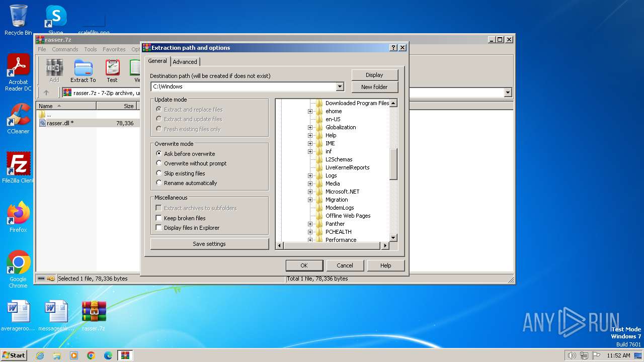The image size is (644, 362).
Task: Switch to the Advanced tab
Action: click(x=185, y=62)
